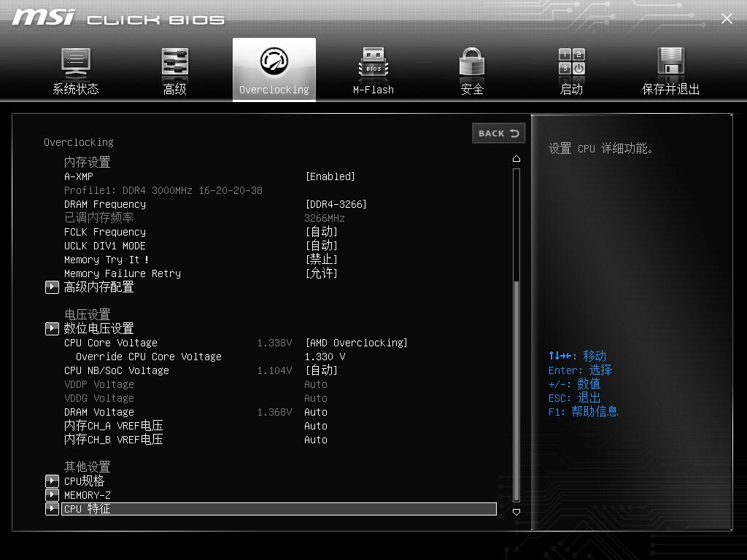Open the 系统状态 system status page
Image resolution: width=747 pixels, height=560 pixels.
(x=75, y=69)
